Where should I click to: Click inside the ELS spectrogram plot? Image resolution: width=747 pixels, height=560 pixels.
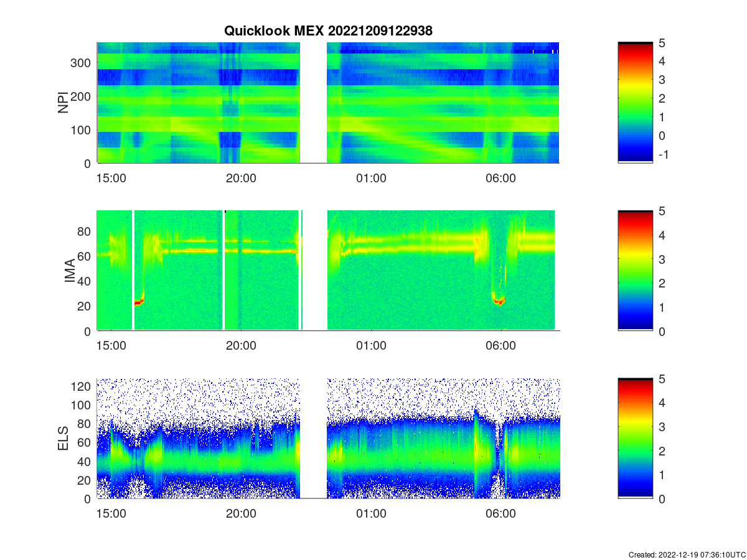(328, 439)
